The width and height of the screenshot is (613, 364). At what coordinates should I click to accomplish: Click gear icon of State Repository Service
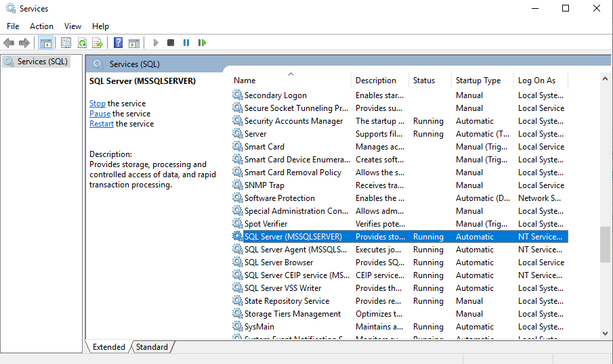237,300
